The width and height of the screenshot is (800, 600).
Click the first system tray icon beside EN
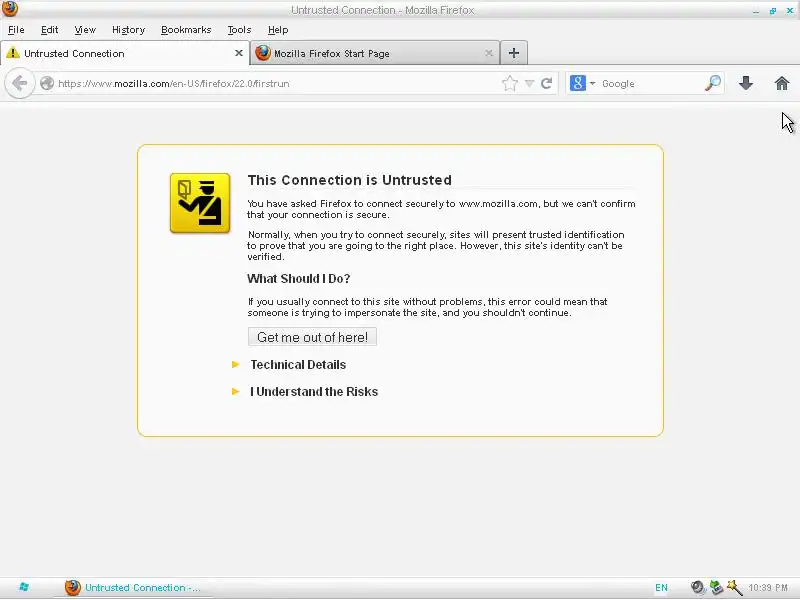click(x=697, y=587)
